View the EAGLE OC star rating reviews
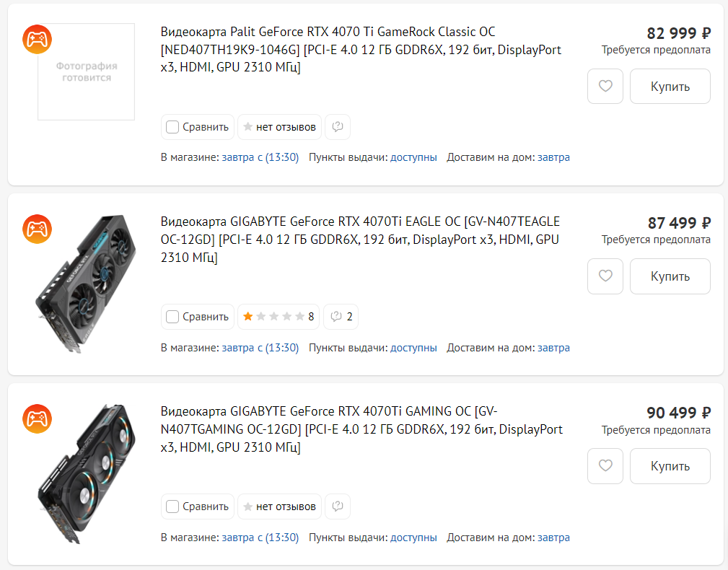Viewport: 728px width, 570px height. [279, 317]
